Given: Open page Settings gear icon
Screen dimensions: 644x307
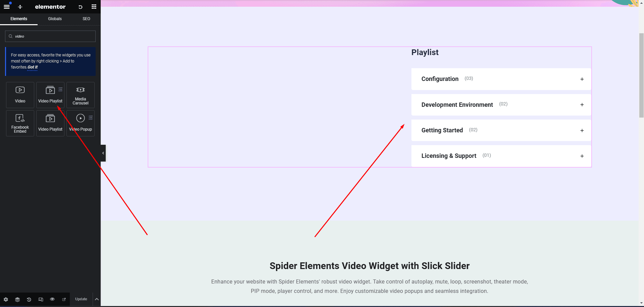Looking at the screenshot, I should tap(6, 299).
